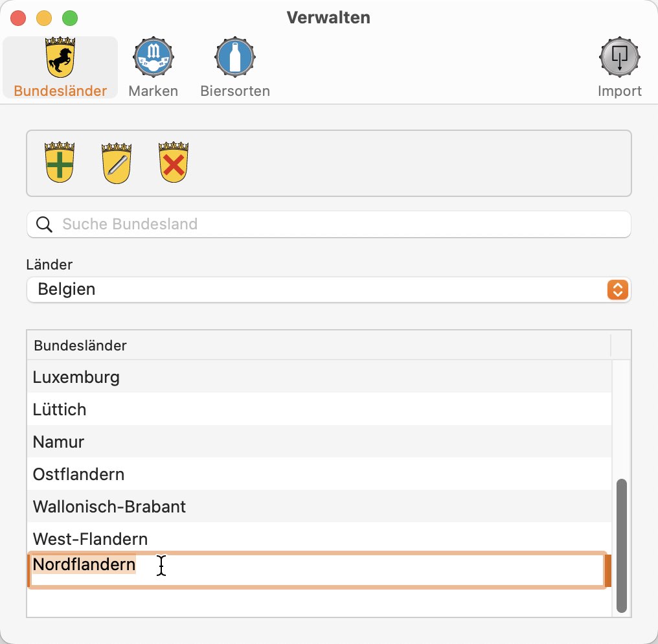Open the Länder dropdown showing Belgien
This screenshot has width=658, height=644.
tap(328, 289)
